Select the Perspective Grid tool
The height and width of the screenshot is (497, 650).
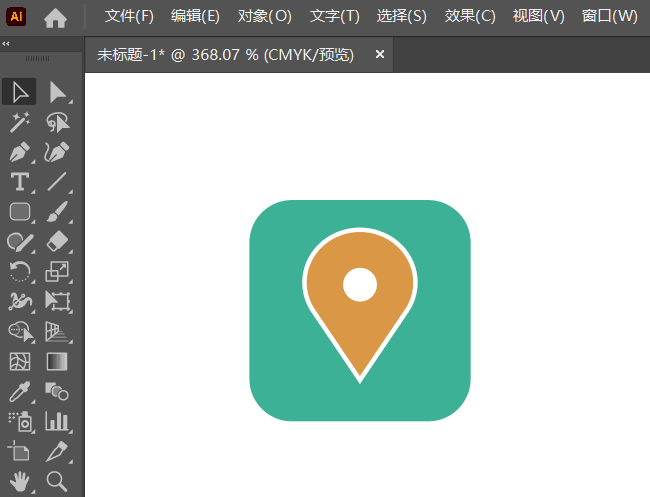pyautogui.click(x=57, y=332)
